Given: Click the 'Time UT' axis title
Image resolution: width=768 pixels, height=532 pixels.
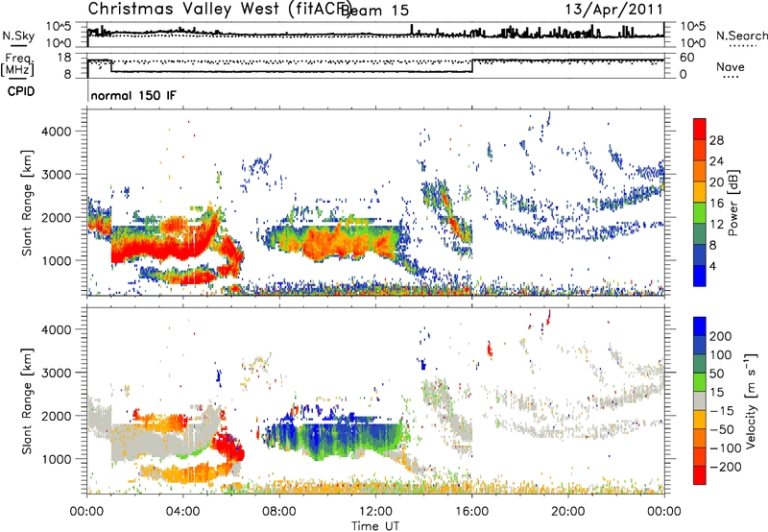Looking at the screenshot, I should click(375, 526).
